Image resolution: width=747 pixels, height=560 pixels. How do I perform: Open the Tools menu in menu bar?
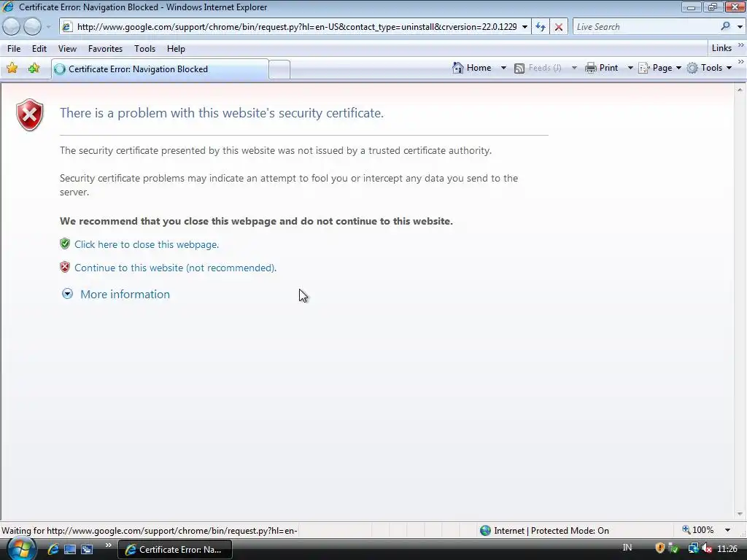(x=145, y=49)
